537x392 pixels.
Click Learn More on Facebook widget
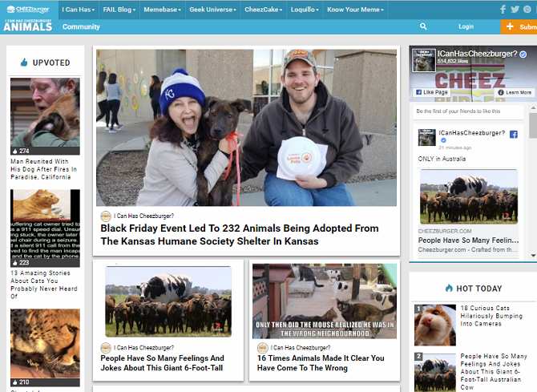click(515, 92)
